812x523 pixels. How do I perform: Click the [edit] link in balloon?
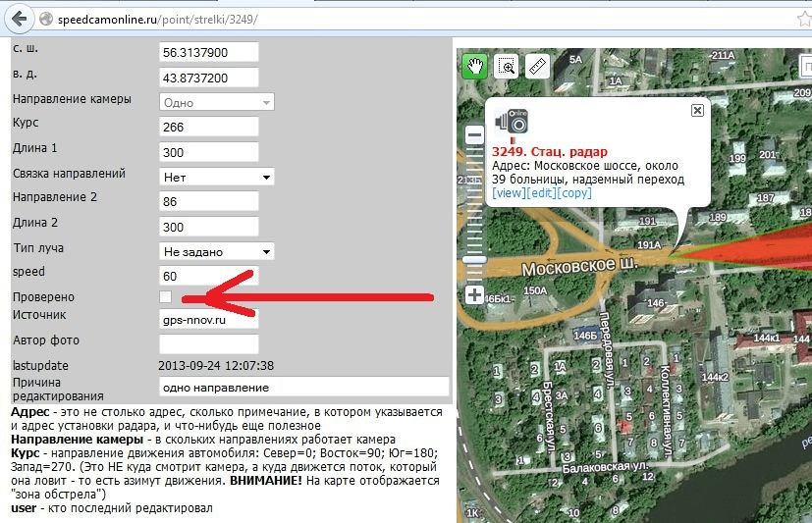coord(541,193)
